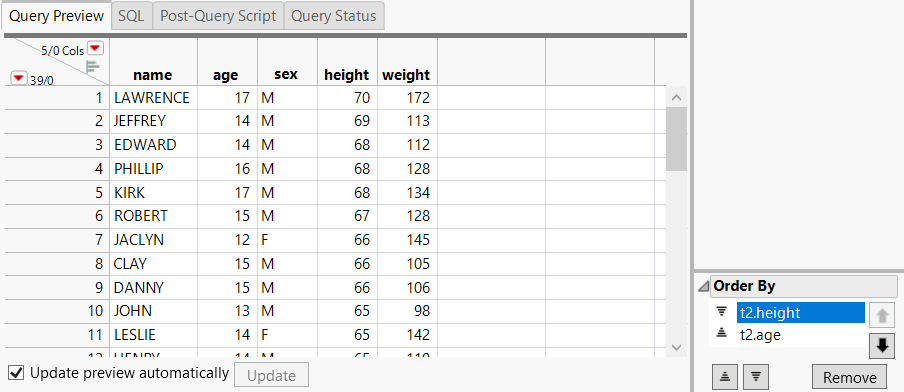Click the EDWARD name cell
The image size is (904, 392).
(x=153, y=145)
